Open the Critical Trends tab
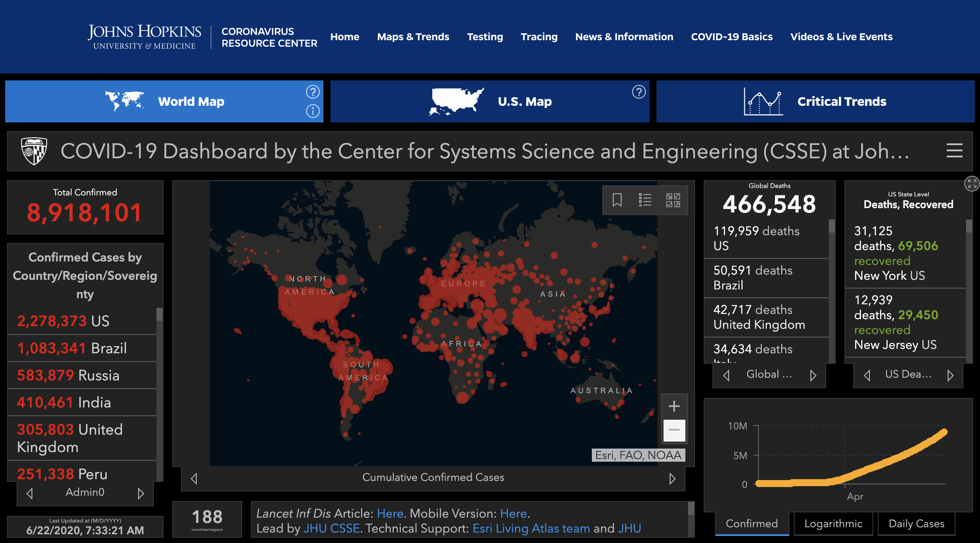This screenshot has height=543, width=980. coord(816,101)
